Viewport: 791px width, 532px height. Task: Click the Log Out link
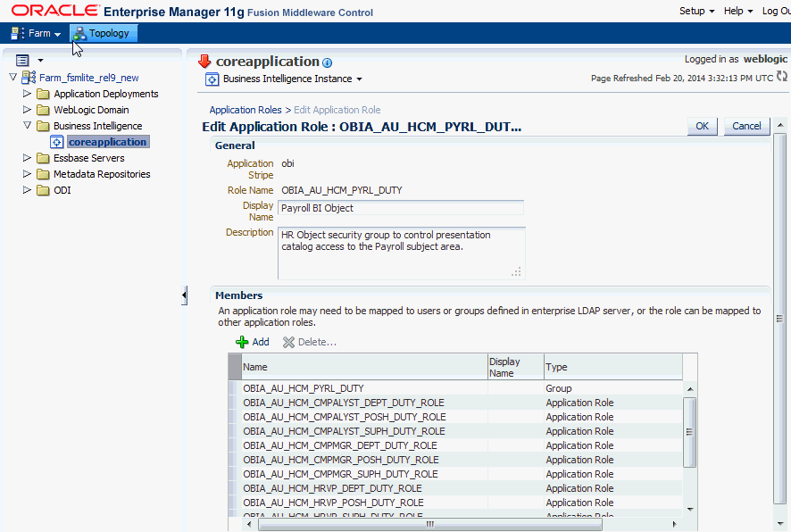[776, 11]
